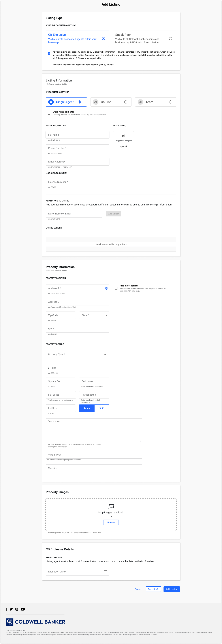Enable Share with public sites checkbox
Screen dimensions: 222x644
(49, 113)
